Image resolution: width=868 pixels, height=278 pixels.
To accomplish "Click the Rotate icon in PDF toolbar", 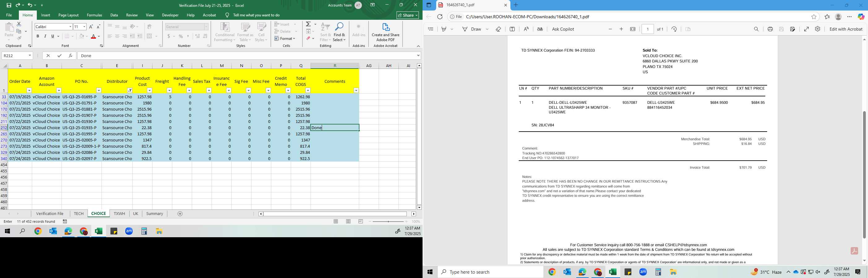I will 674,29.
